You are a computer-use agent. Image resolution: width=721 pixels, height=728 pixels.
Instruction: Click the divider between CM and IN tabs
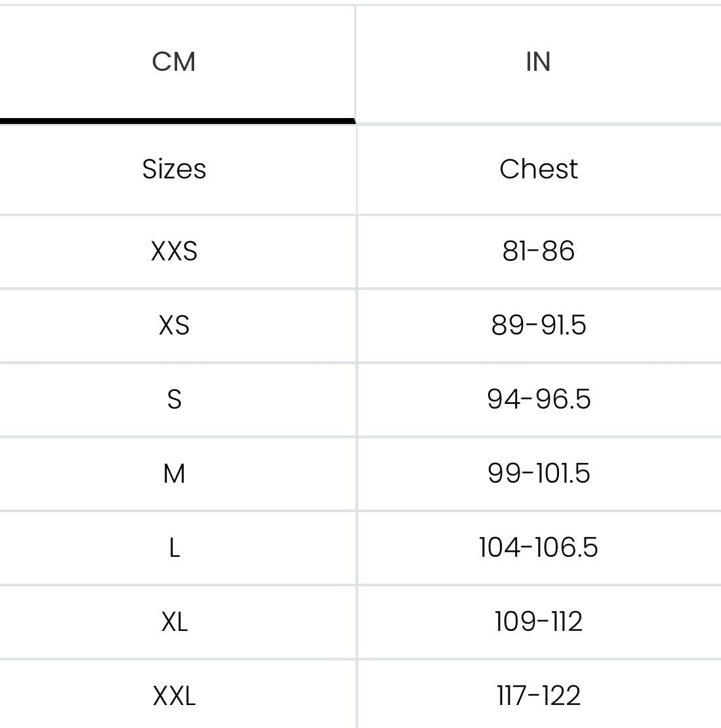pyautogui.click(x=356, y=62)
